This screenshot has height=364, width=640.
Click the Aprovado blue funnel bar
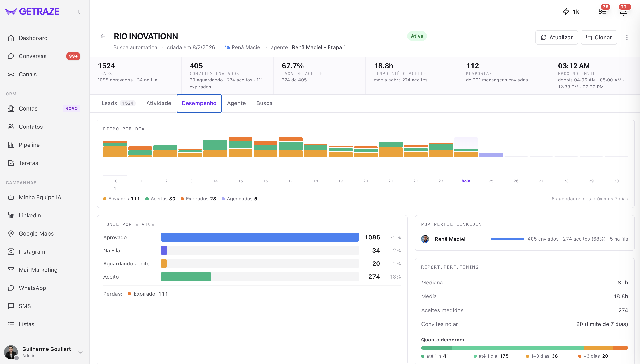260,237
